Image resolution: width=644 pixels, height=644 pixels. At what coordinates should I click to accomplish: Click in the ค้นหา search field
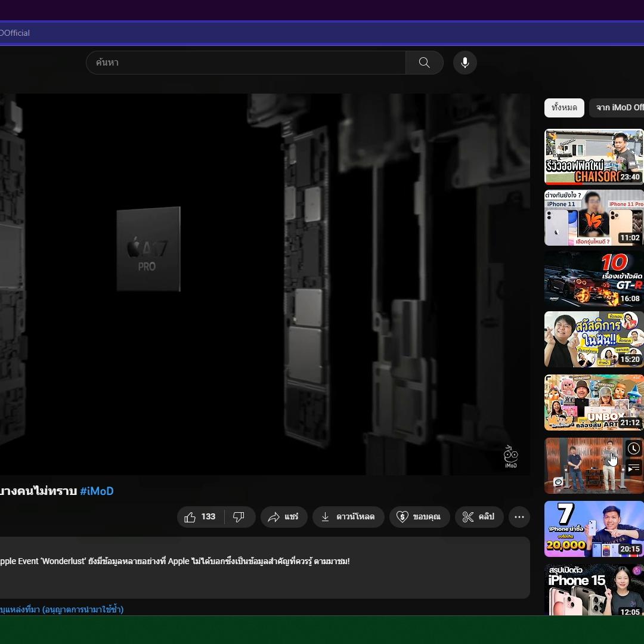click(x=246, y=63)
